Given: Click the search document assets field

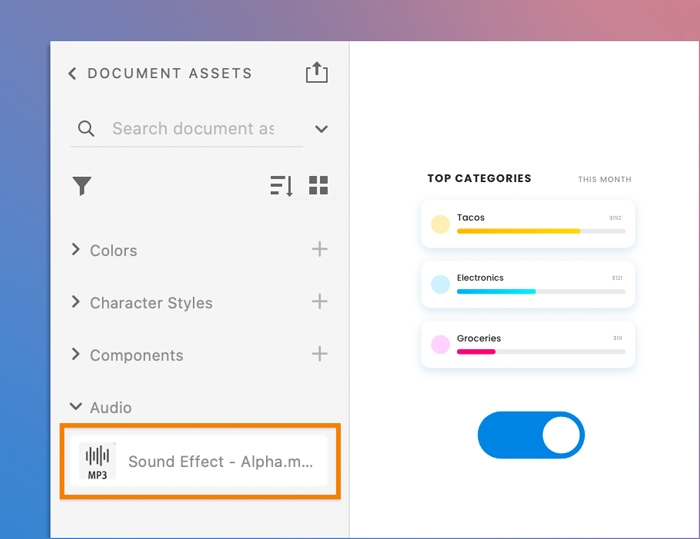Looking at the screenshot, I should tap(192, 129).
